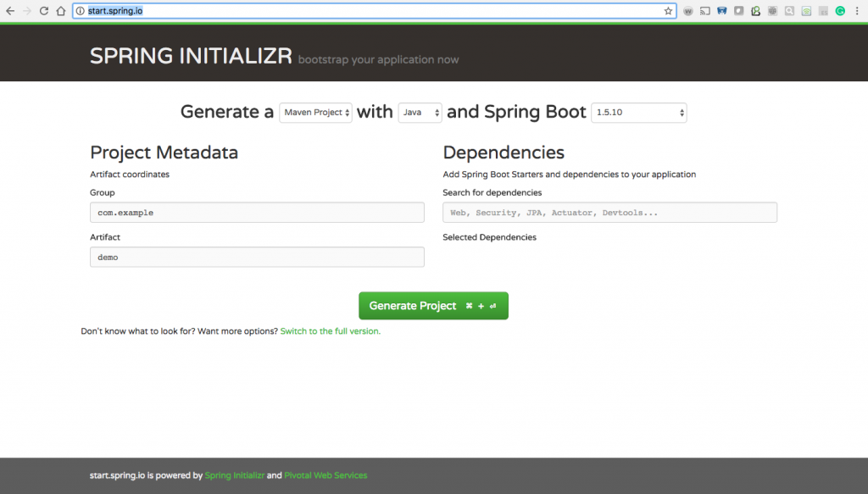Open the Spring Initializr footer link
Image resolution: width=868 pixels, height=494 pixels.
coord(235,475)
